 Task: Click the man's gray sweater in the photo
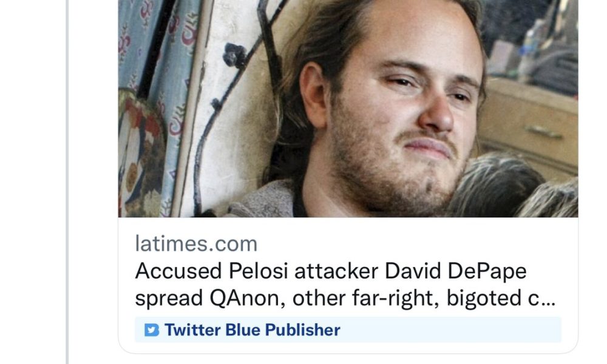pos(263,201)
